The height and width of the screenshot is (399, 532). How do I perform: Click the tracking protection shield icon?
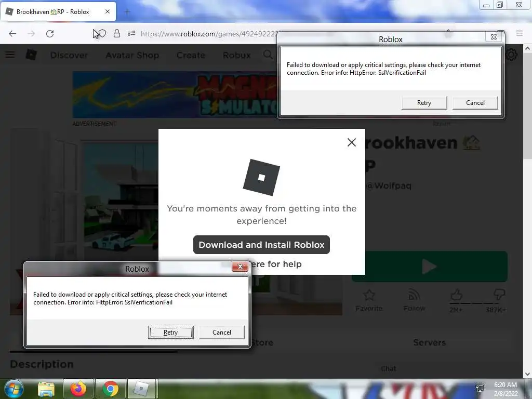click(x=102, y=34)
